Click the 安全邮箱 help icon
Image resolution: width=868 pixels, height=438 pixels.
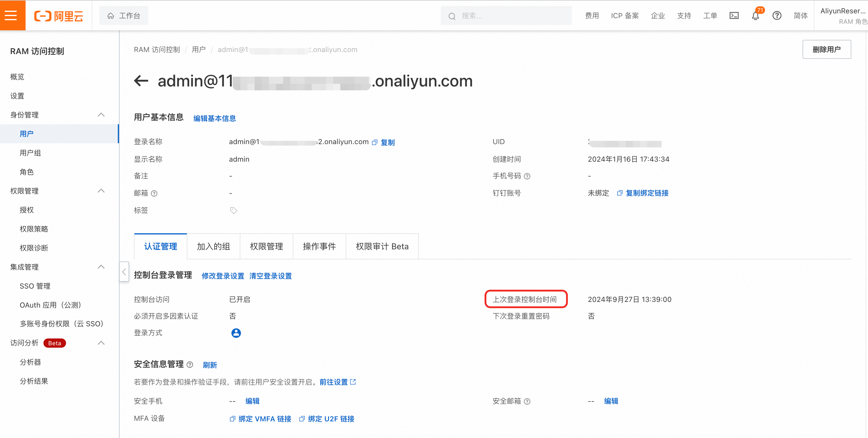click(x=527, y=401)
